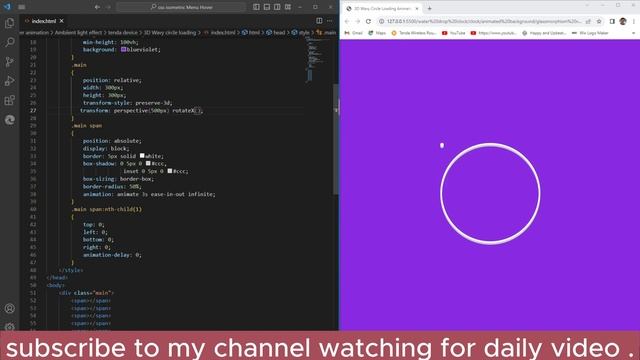Image resolution: width=640 pixels, height=360 pixels.
Task: Reload the Chrome page
Action: (x=368, y=21)
